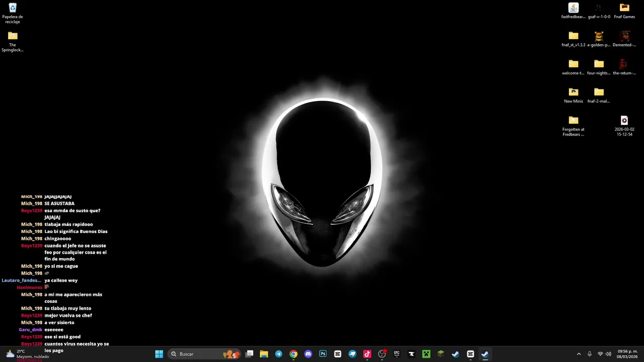This screenshot has height=362, width=644.
Task: Open the Windows Start menu
Action: 159,354
